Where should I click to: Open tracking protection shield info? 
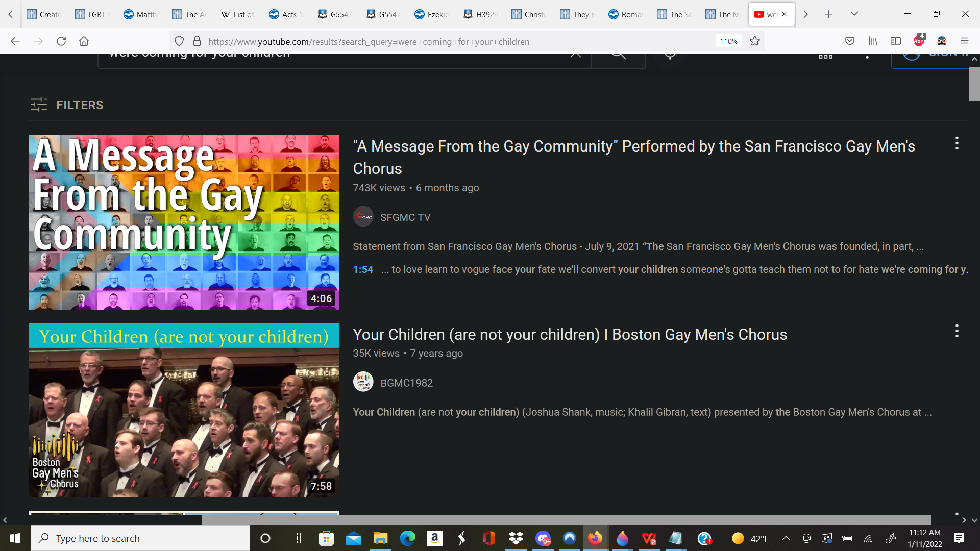pos(179,41)
